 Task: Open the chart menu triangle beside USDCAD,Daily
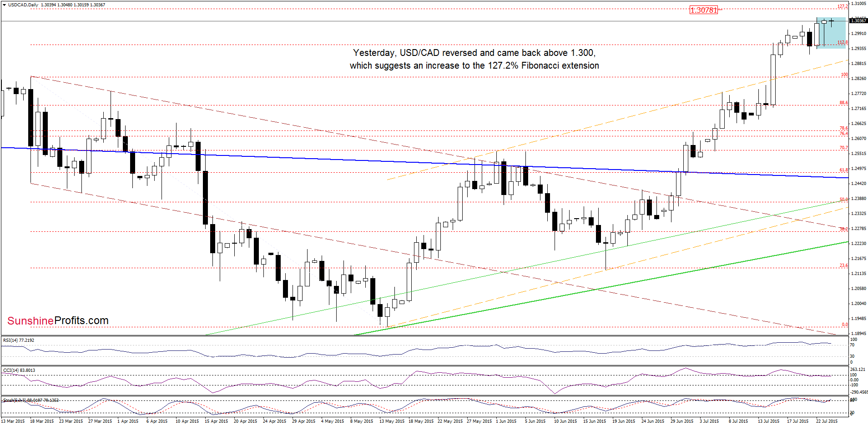pyautogui.click(x=4, y=5)
